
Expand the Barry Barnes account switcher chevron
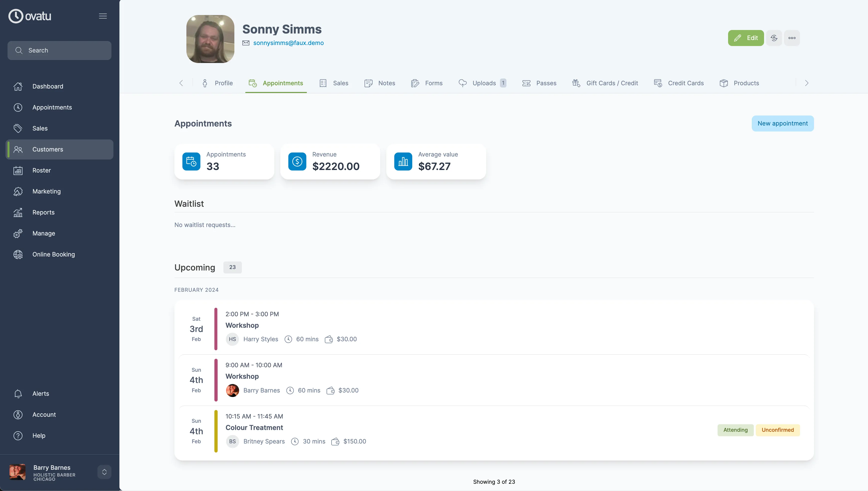click(x=104, y=472)
